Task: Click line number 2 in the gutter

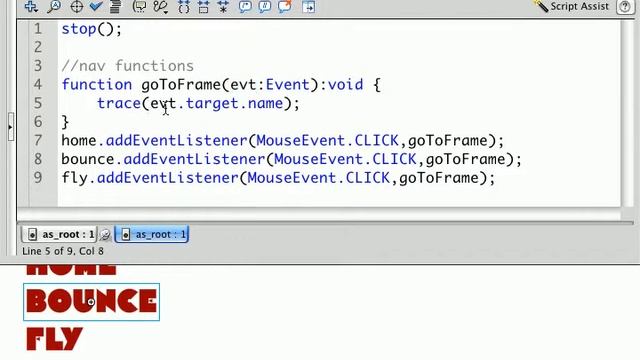Action: (x=38, y=47)
